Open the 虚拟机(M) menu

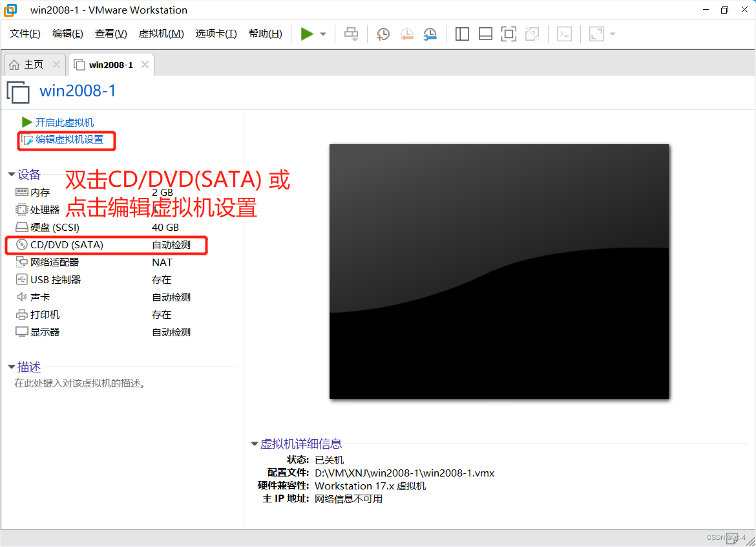click(x=161, y=33)
